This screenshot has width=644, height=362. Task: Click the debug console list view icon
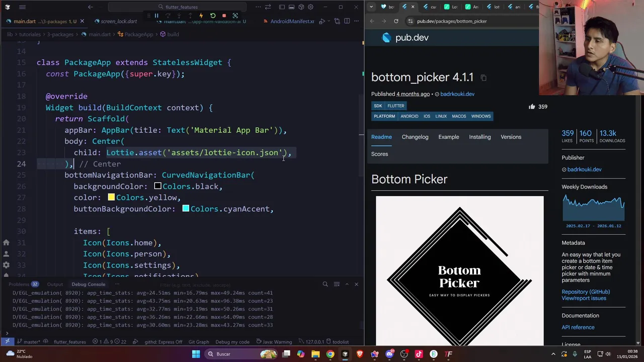337,284
